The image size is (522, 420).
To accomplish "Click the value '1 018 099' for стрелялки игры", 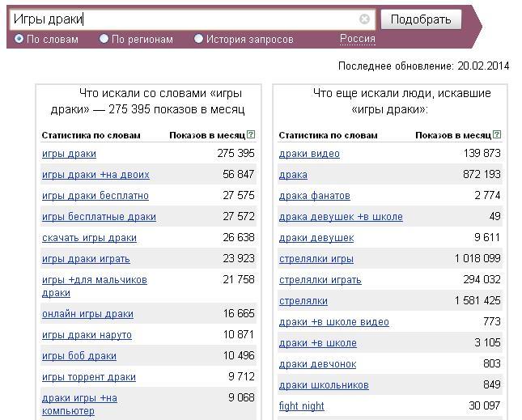I will coord(477,258).
